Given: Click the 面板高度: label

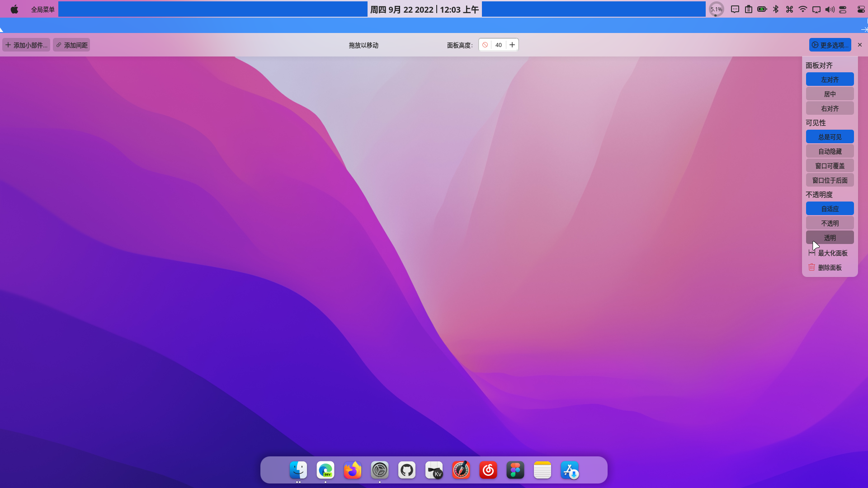Looking at the screenshot, I should (460, 45).
